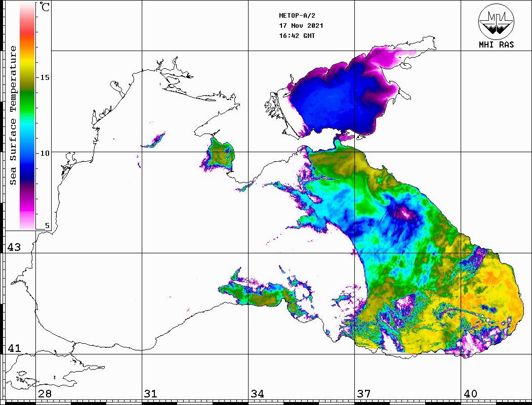Click the 'MHI RAS' label text
Viewport: 532px width, 405px height.
[x=496, y=44]
